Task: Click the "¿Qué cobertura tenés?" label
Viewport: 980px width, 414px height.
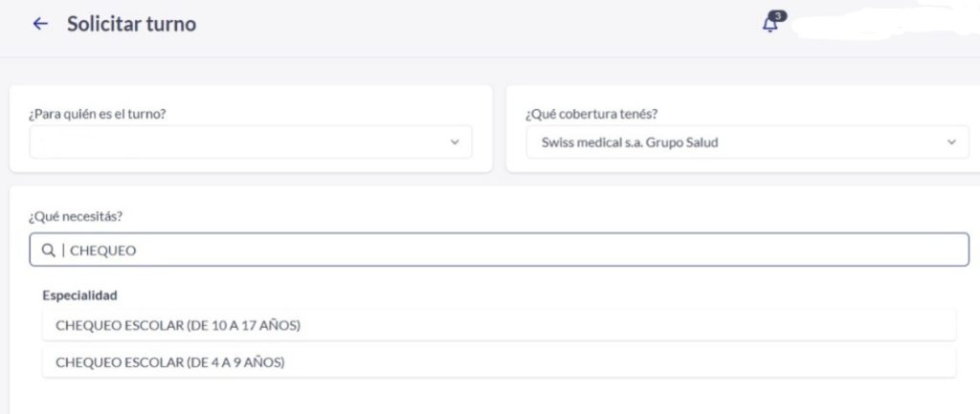Action: coord(590,114)
